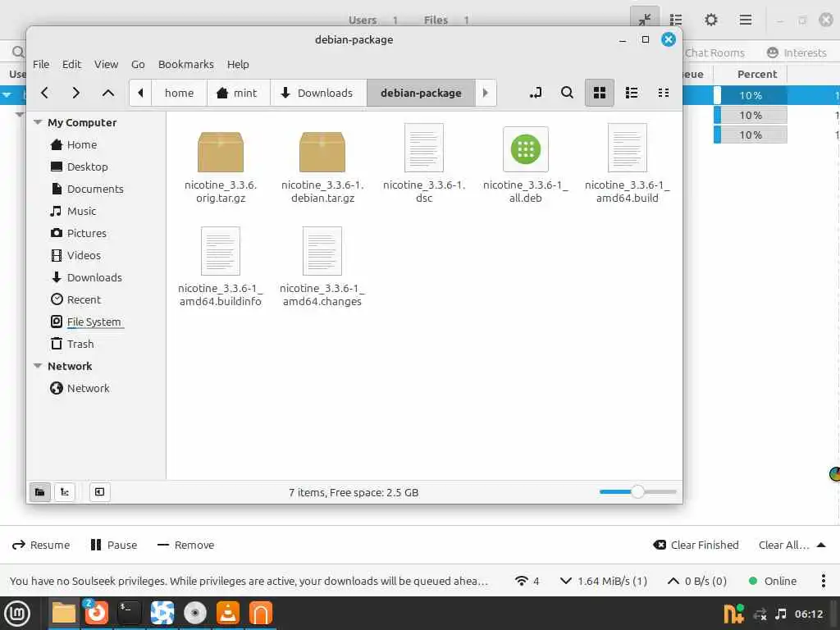
Task: Select nicotine_3.3.6-1_all.deb package
Action: click(x=526, y=163)
